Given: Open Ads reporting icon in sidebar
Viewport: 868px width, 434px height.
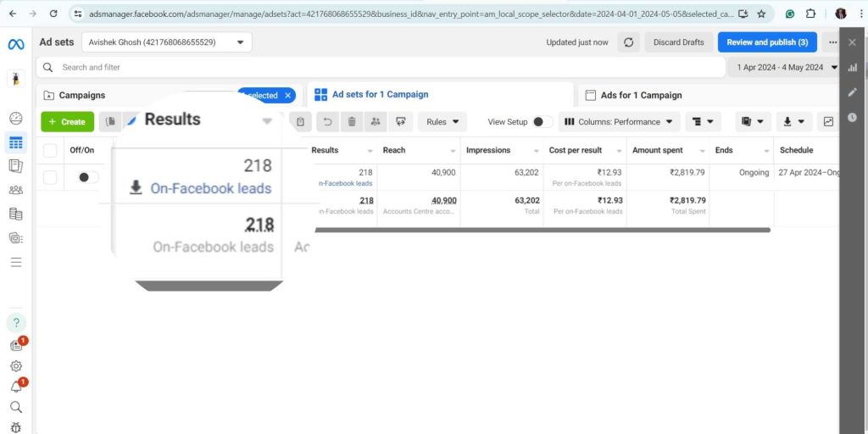Looking at the screenshot, I should 16,166.
